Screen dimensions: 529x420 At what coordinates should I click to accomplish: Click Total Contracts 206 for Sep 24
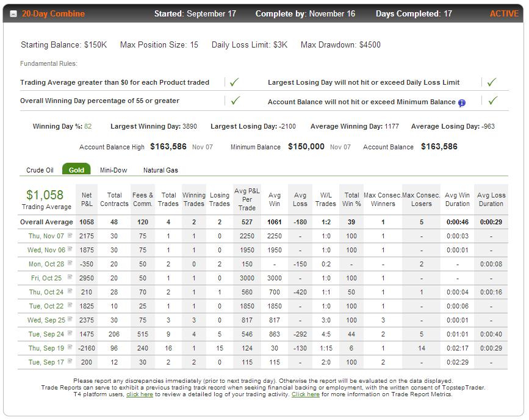(x=114, y=334)
